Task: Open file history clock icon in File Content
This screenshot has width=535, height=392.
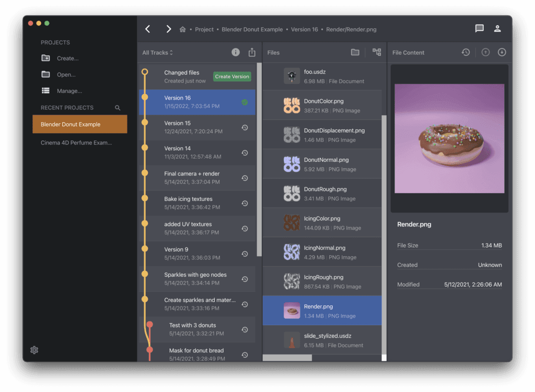Action: click(x=466, y=52)
